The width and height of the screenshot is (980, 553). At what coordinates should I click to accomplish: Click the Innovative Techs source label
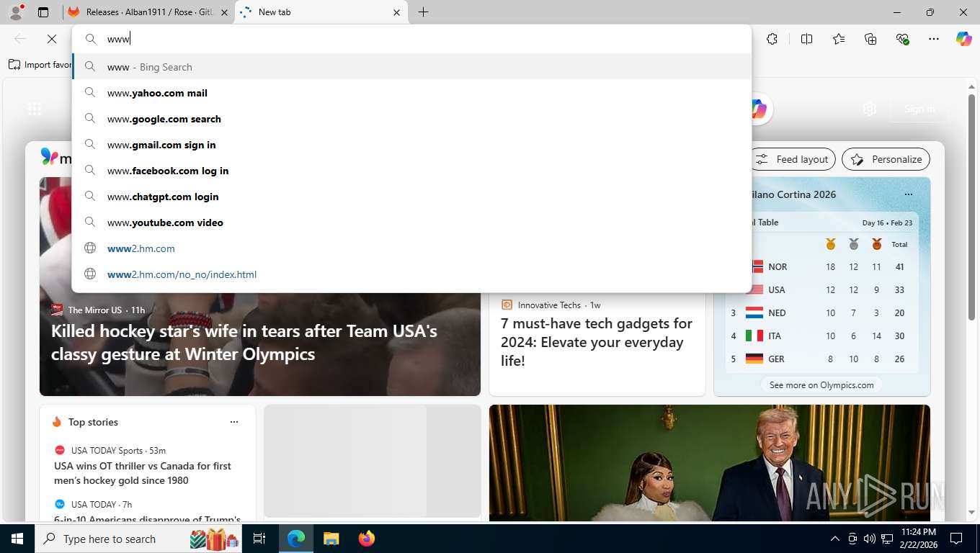pos(549,305)
